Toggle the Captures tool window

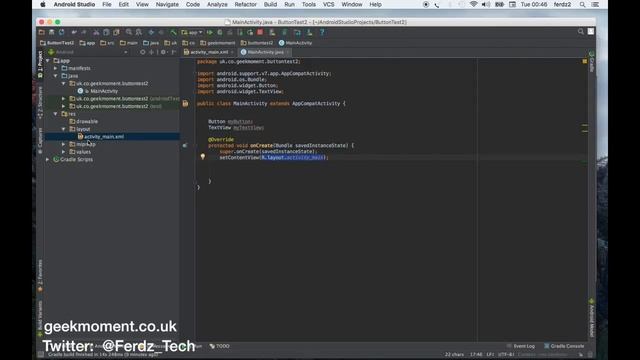(x=40, y=140)
